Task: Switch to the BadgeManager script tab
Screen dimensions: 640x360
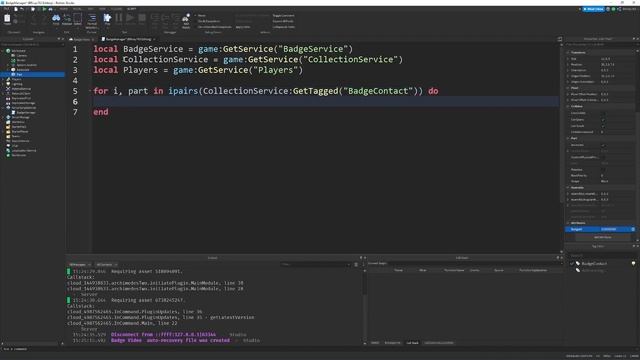Action: pyautogui.click(x=128, y=39)
